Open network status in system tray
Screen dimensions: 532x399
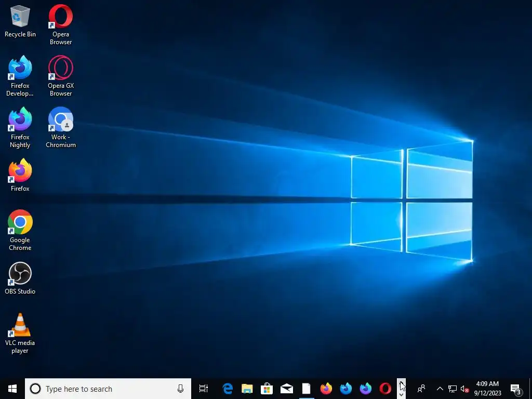point(453,389)
